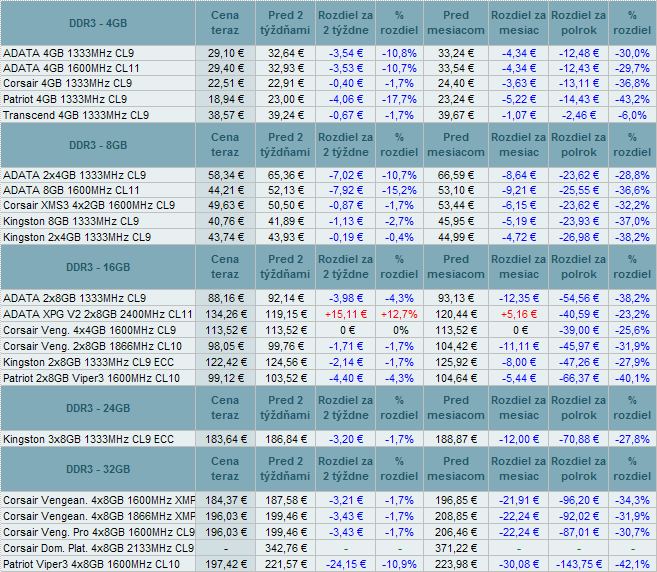The height and width of the screenshot is (572, 657).
Task: Click the -36,8% difference cell
Action: click(x=632, y=83)
